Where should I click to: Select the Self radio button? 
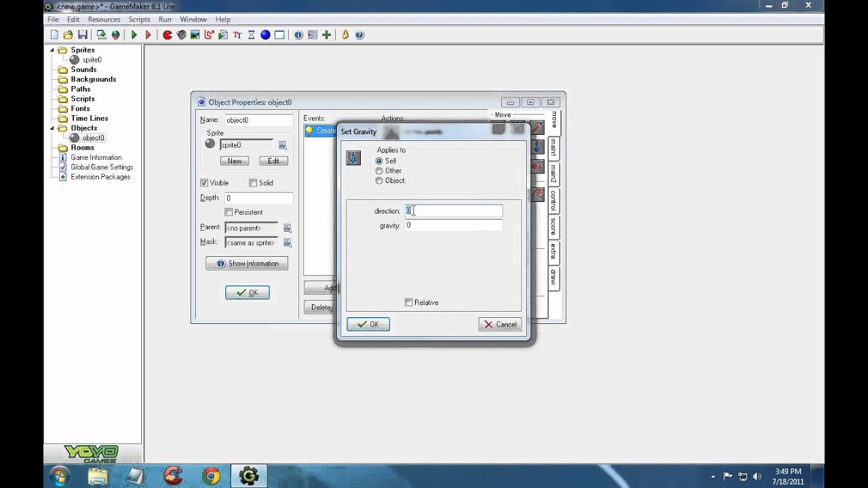point(379,161)
